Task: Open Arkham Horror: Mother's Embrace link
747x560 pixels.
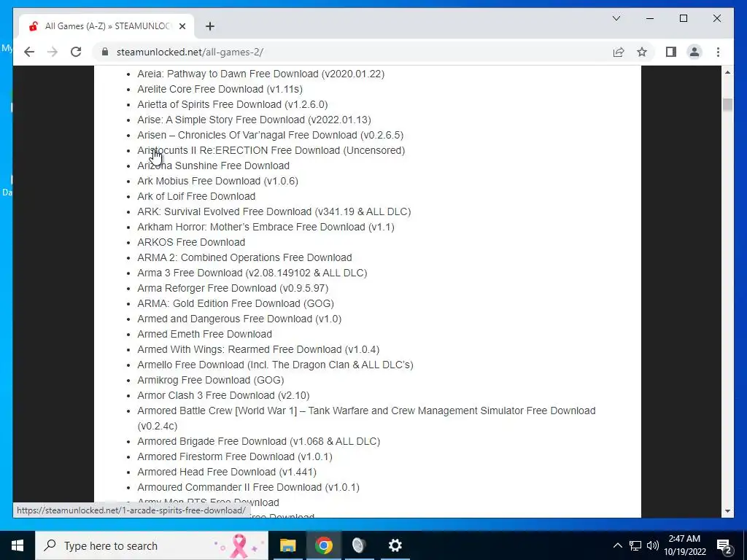Action: 266,227
